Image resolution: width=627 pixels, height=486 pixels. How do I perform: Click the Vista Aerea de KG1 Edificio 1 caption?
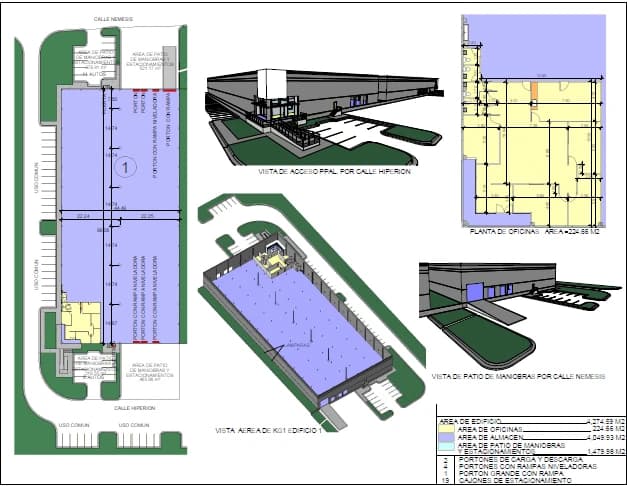(x=268, y=430)
